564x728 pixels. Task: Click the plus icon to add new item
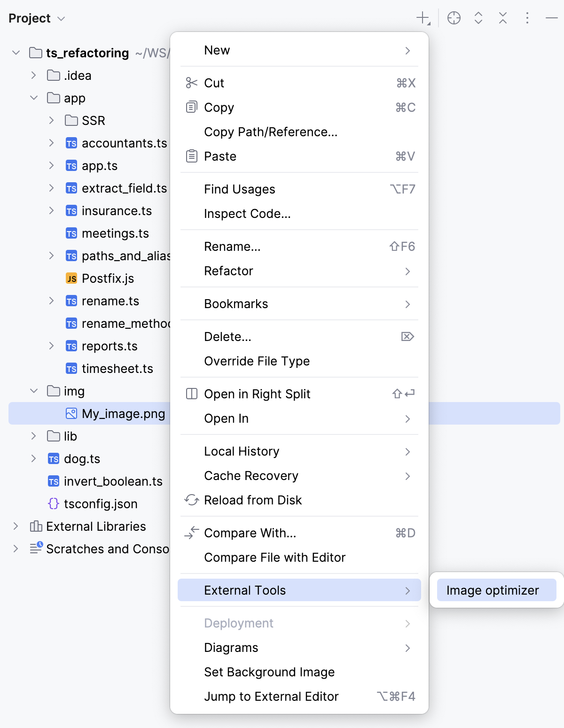(x=422, y=18)
